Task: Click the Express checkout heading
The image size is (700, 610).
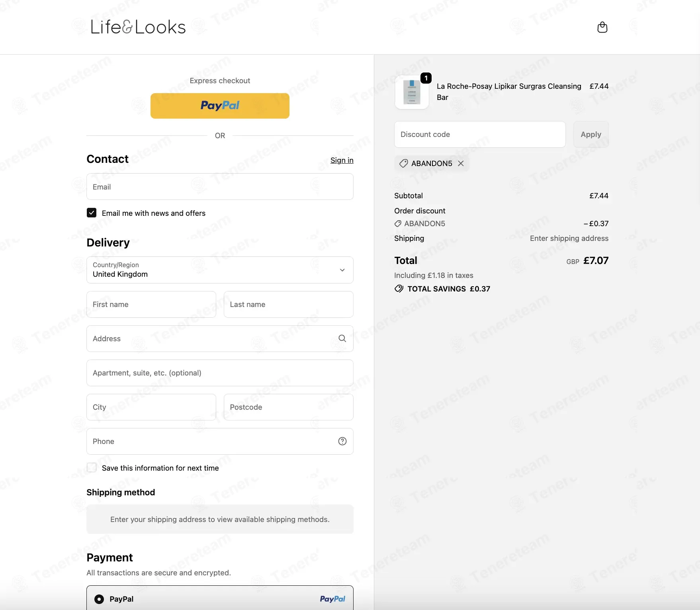Action: click(x=220, y=80)
